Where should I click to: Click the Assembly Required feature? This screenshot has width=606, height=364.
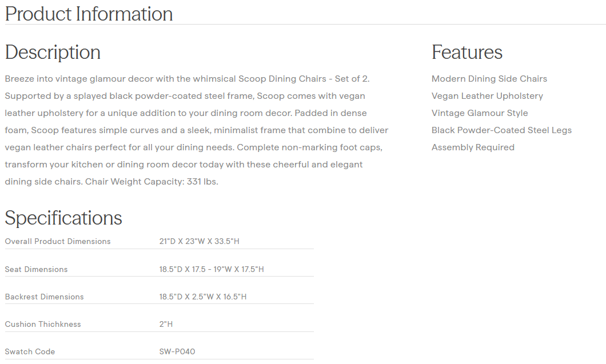pos(473,147)
